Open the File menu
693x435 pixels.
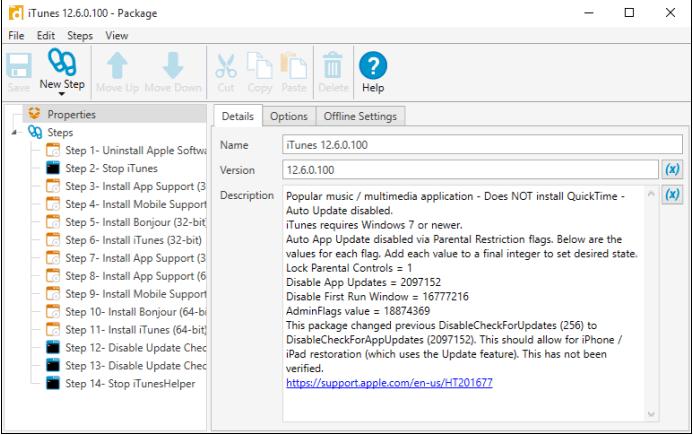pos(16,35)
